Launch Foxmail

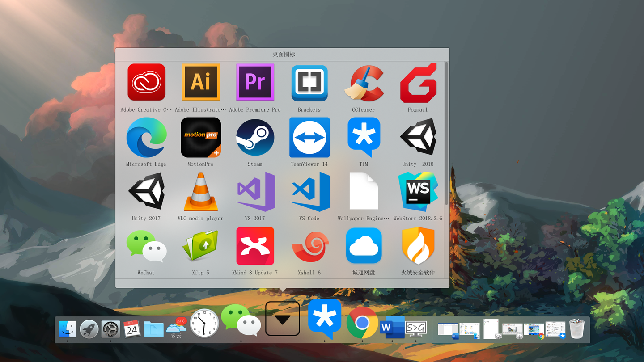[x=418, y=83]
